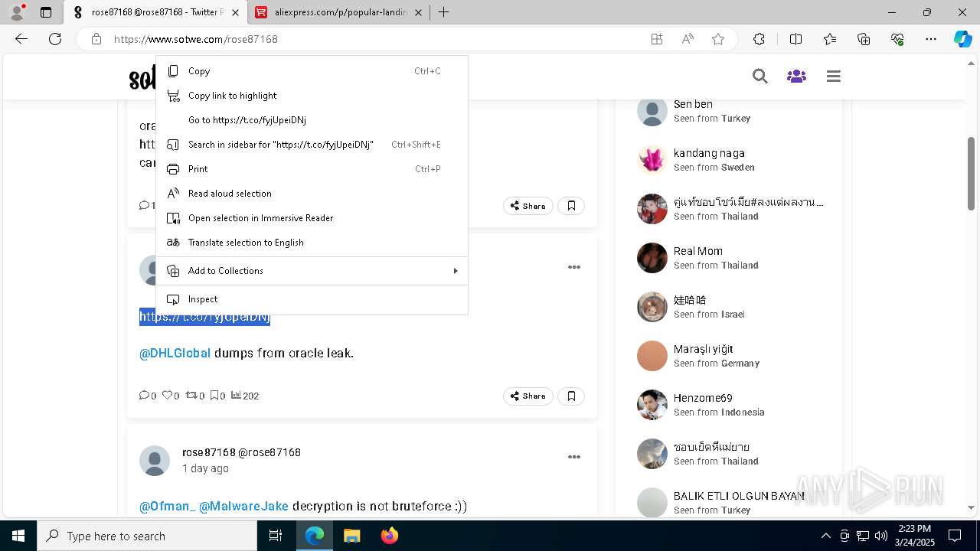Screen dimensions: 980x551
Task: Click the Maraşlı yiğit avatar
Action: [x=652, y=356]
